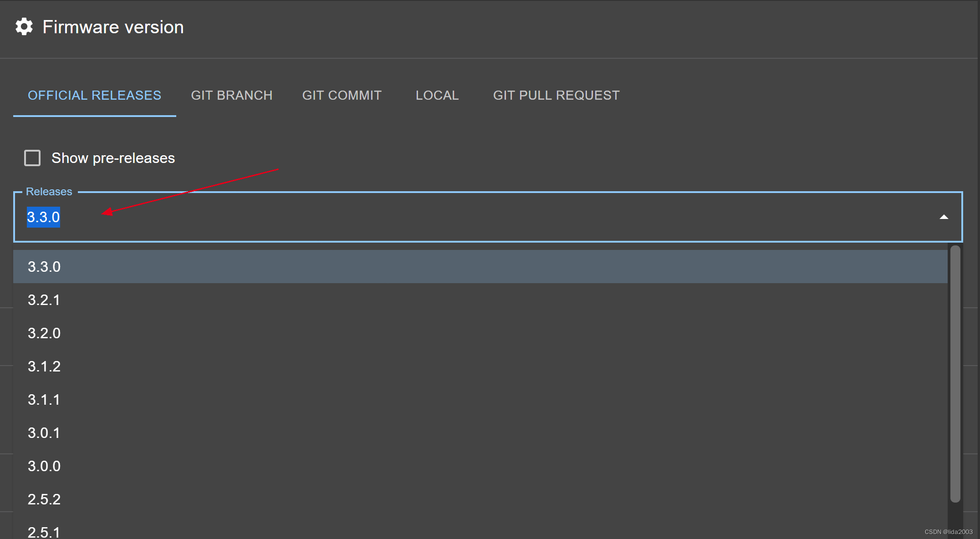Choose release 3.2.0 from the list
Screen dimensions: 980x539
pyautogui.click(x=44, y=333)
